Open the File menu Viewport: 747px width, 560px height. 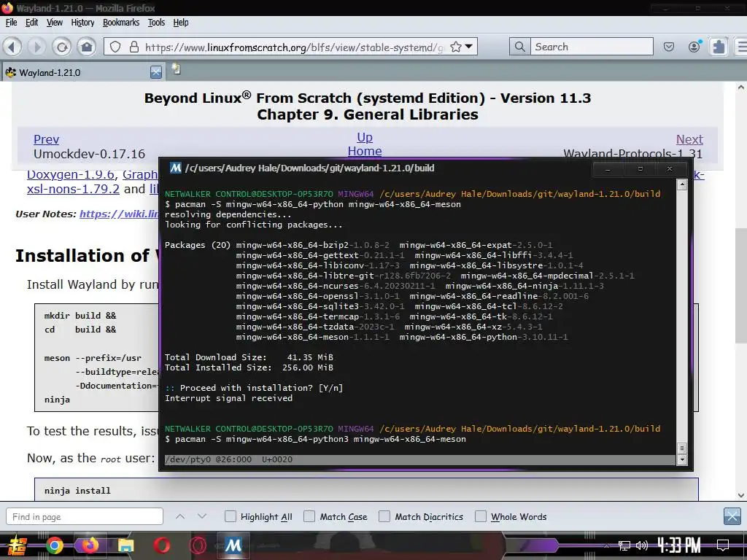11,23
